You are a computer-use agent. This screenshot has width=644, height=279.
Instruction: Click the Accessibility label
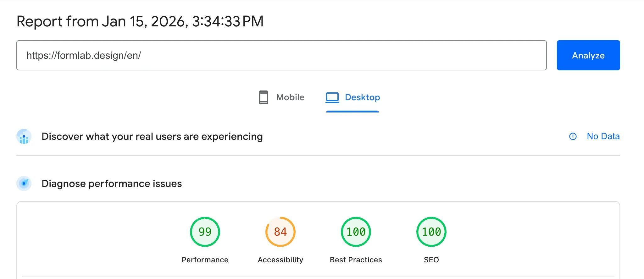280,260
